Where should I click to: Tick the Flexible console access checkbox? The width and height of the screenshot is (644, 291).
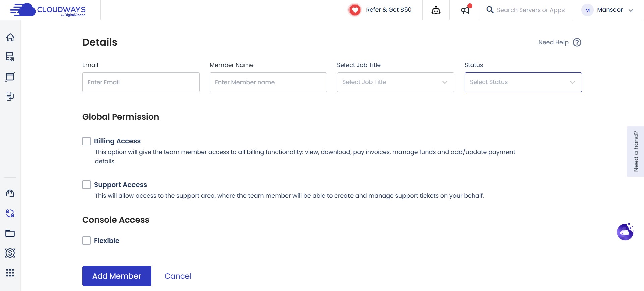click(86, 240)
